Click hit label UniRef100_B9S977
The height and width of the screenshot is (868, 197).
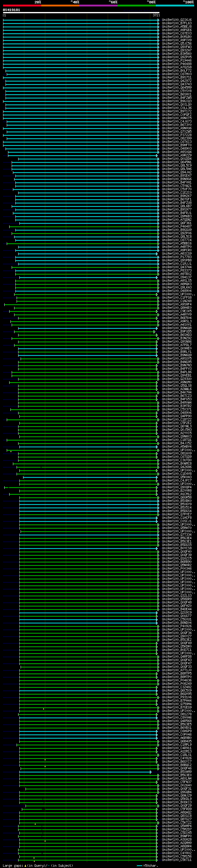coord(177,210)
